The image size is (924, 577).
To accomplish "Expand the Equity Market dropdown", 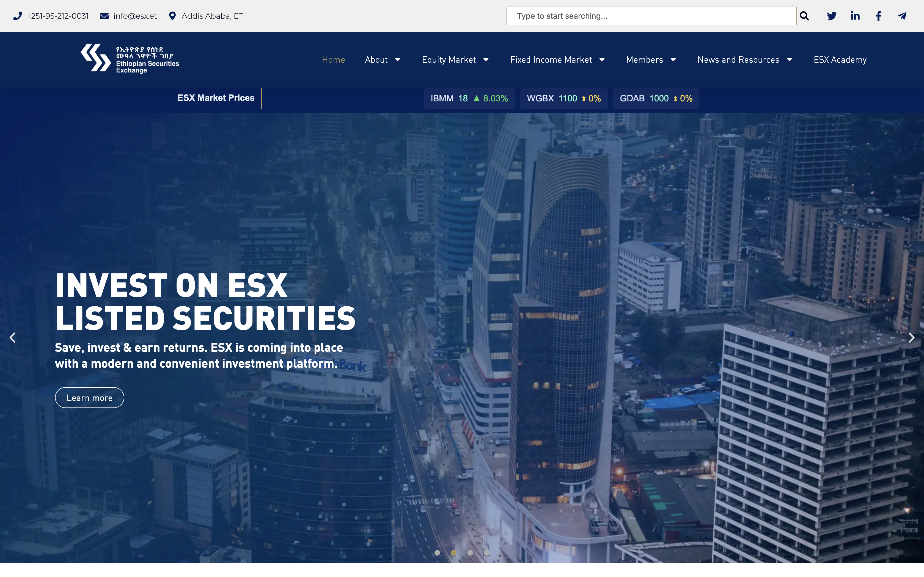I will pos(455,60).
